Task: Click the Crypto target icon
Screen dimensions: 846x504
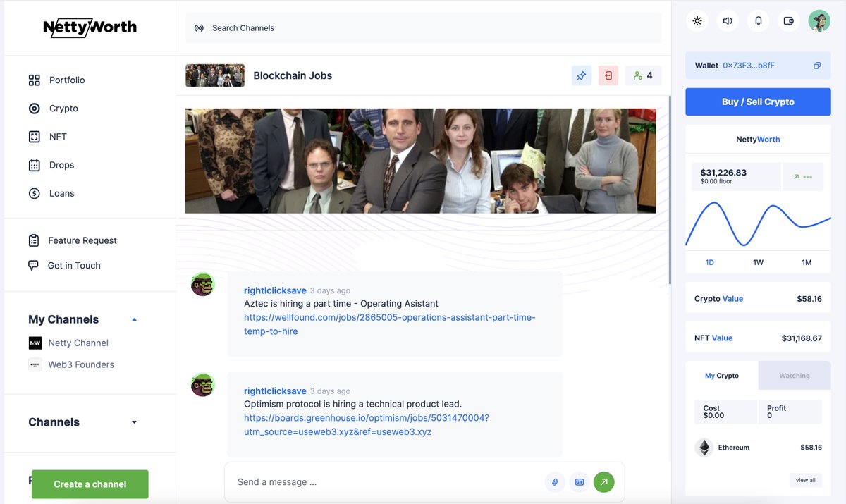Action: (34, 109)
